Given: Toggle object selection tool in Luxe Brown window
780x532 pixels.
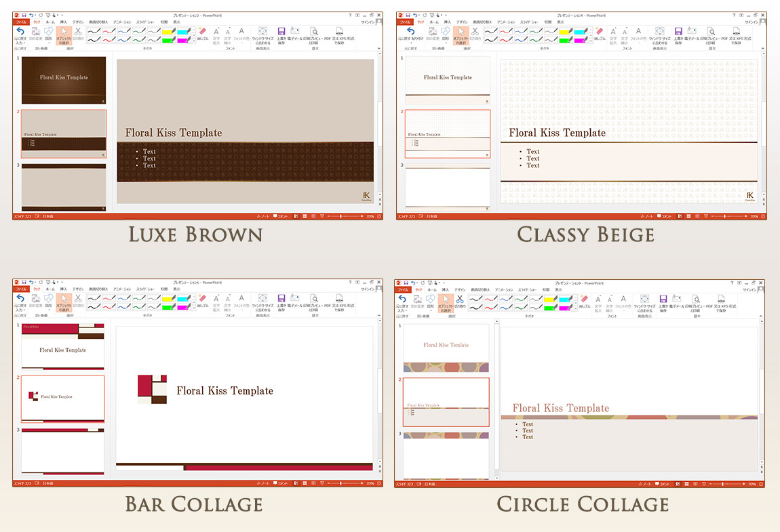Looking at the screenshot, I should click(x=63, y=33).
